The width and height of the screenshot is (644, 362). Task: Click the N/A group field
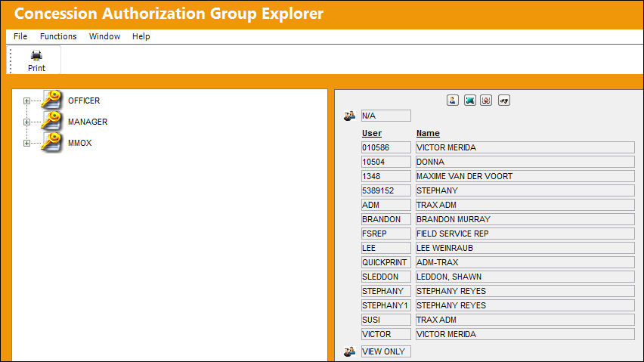click(x=386, y=116)
